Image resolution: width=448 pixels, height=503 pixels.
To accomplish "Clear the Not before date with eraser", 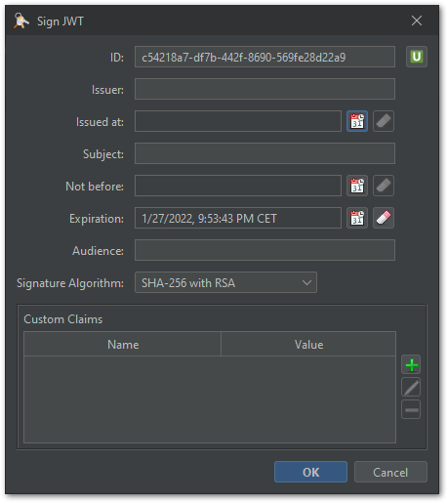I will 384,186.
